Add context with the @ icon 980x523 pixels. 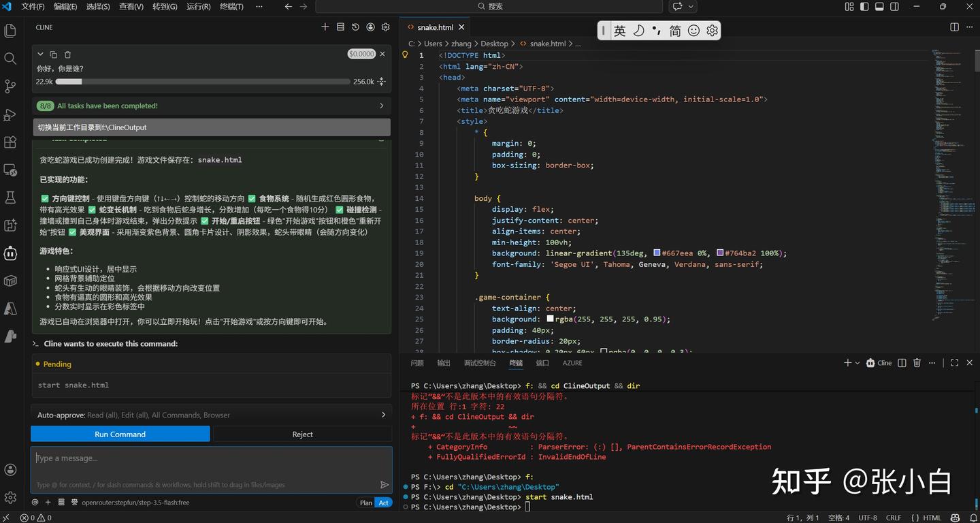tap(35, 503)
